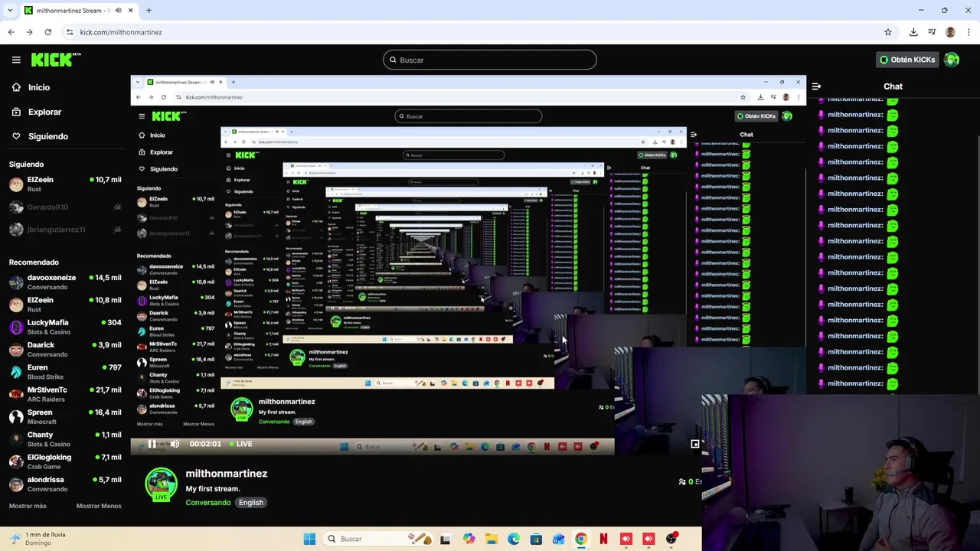Screen dimensions: 980x551
Task: Open recommended channel davooxeneize
Action: click(65, 282)
